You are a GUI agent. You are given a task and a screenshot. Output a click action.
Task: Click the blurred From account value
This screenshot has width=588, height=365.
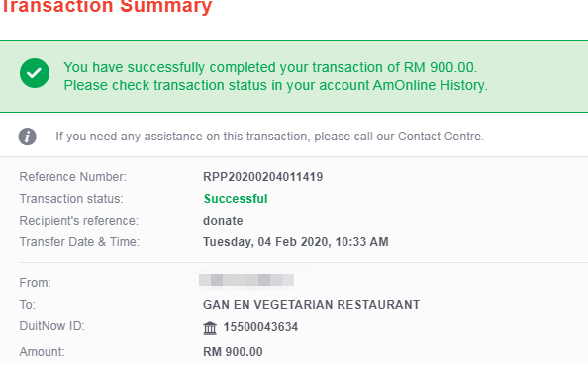pos(246,280)
